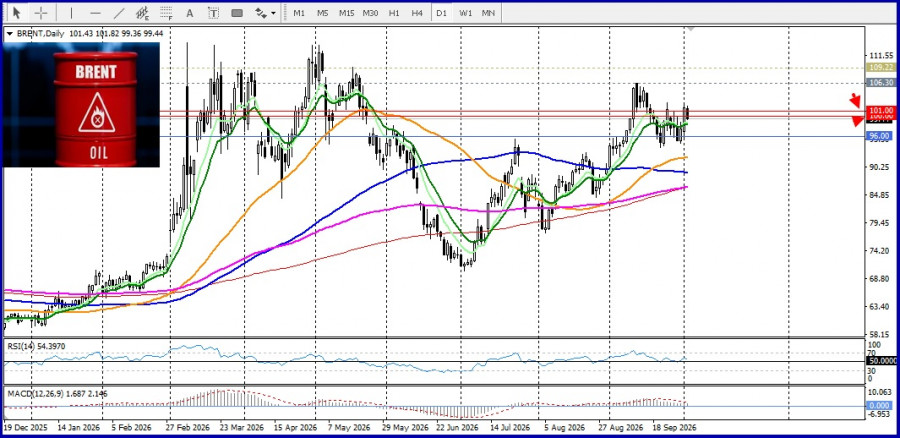Click the 96.00 blue price level tag
Image resolution: width=900 pixels, height=438 pixels.
pos(880,136)
